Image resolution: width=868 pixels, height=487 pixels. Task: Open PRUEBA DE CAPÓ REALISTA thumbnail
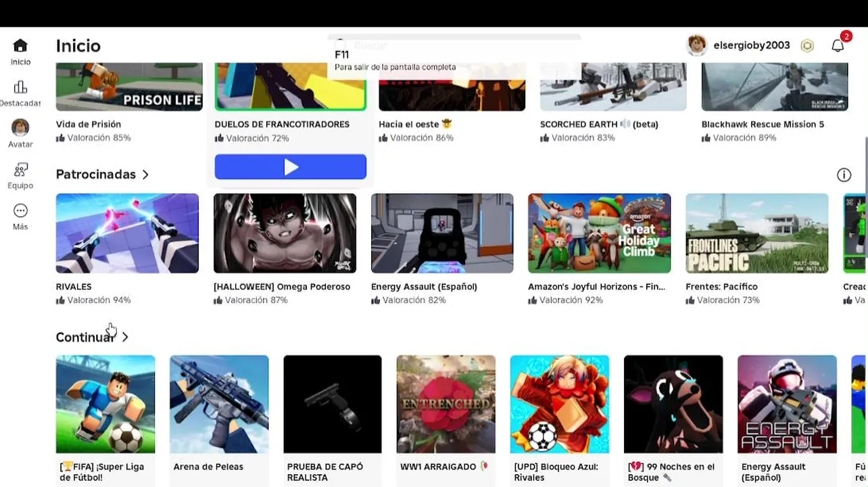click(333, 404)
